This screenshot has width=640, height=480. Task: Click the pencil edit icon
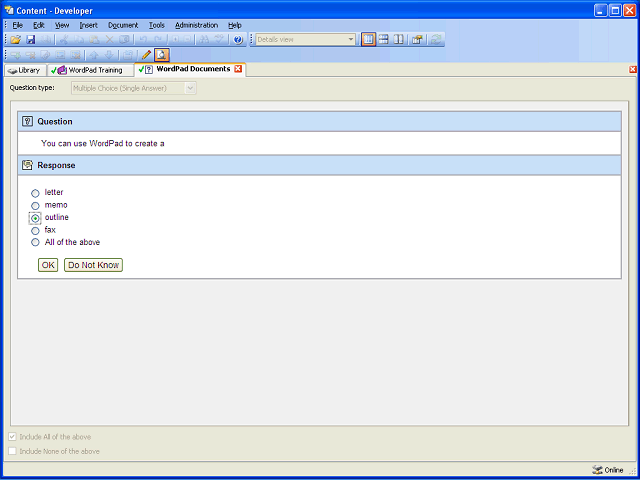[146, 55]
